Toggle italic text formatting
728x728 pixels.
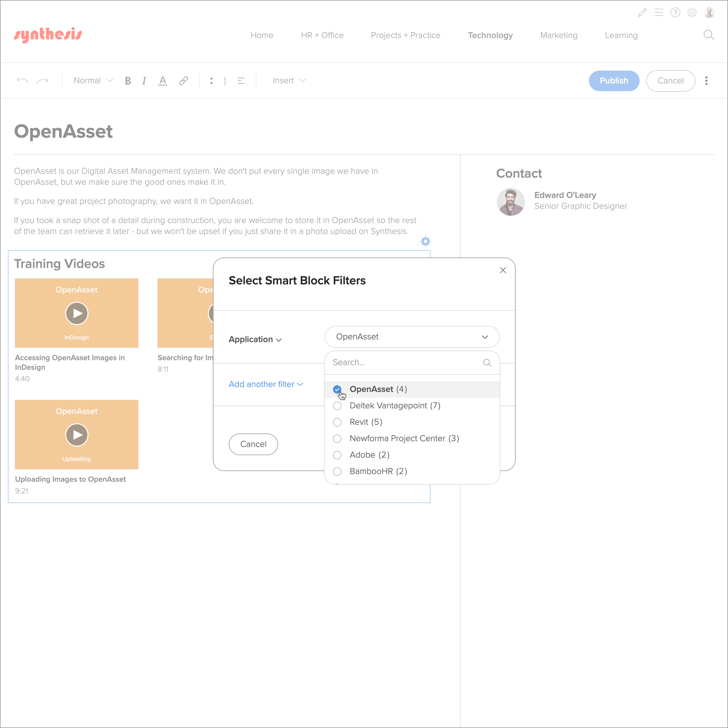click(x=144, y=81)
